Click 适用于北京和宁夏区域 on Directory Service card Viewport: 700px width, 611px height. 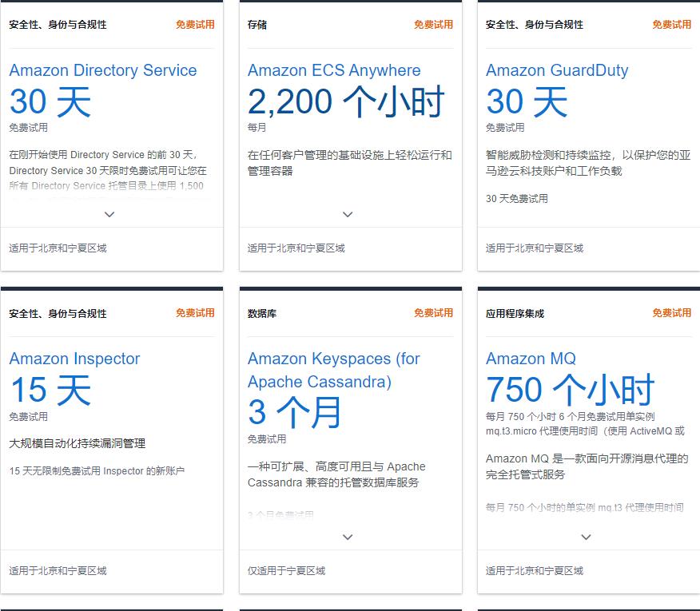tap(58, 248)
